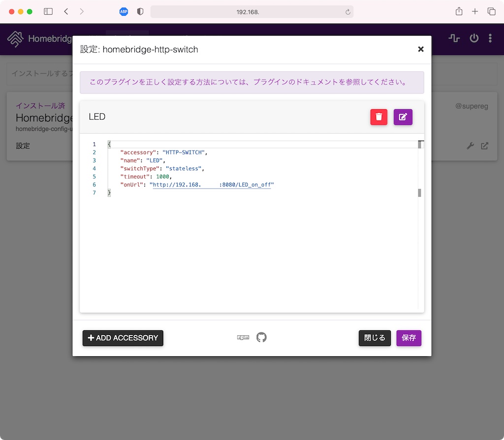Open the ABP Adblock Plus extension

point(124,12)
